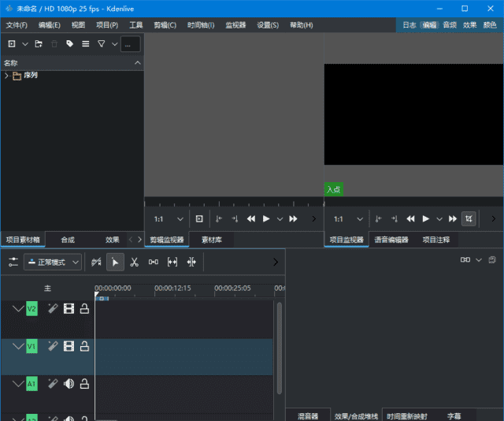Switch to 效果 tab in bin panel
Image resolution: width=504 pixels, height=421 pixels.
[x=112, y=240]
